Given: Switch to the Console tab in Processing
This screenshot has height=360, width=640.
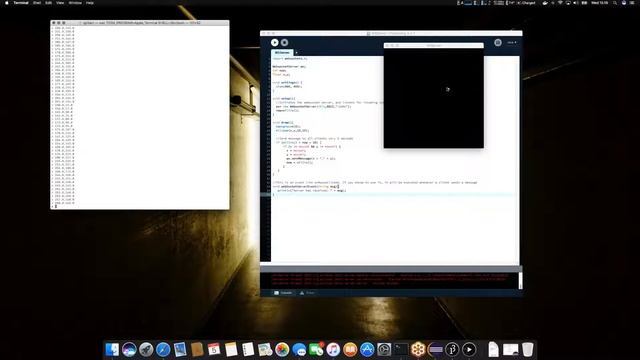Looking at the screenshot, I should (283, 293).
